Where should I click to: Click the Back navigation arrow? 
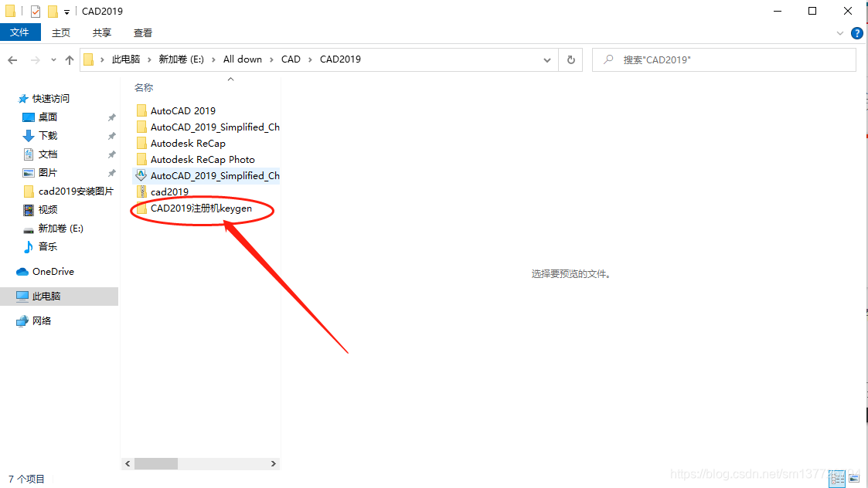12,59
